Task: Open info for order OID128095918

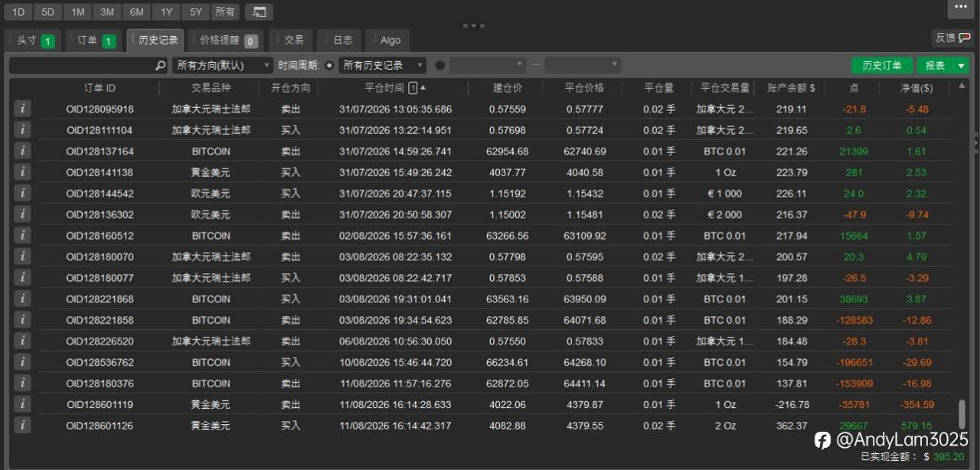Action: click(x=22, y=109)
